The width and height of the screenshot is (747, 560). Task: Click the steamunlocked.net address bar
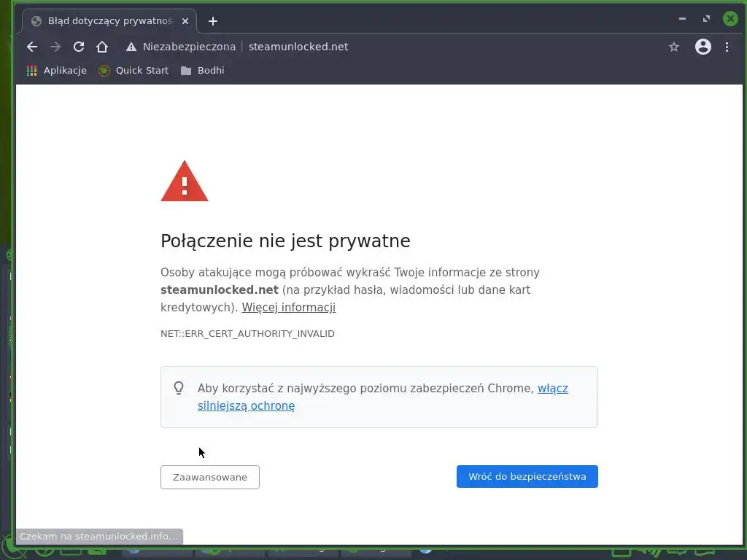(298, 47)
